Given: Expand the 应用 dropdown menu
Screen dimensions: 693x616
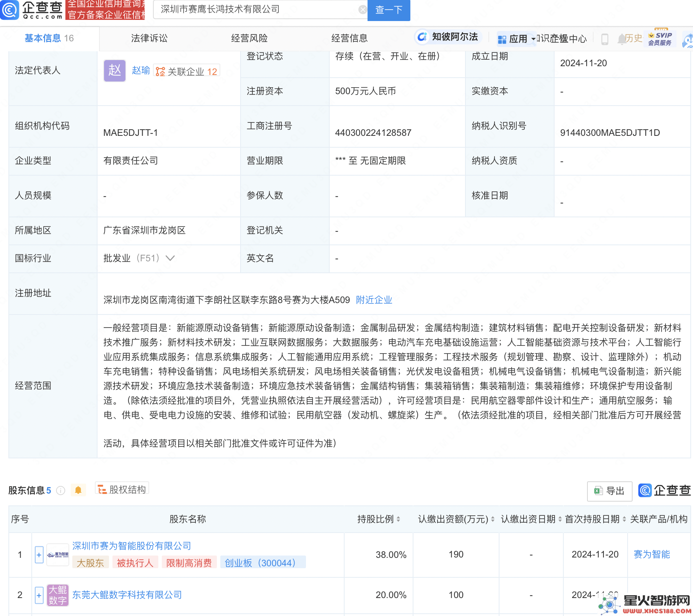Looking at the screenshot, I should click(x=517, y=39).
